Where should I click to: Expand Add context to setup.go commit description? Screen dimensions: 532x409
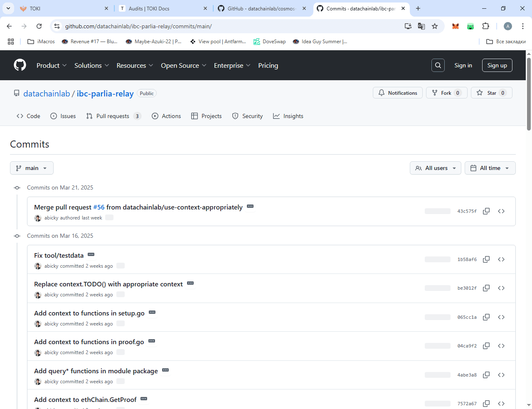152,313
